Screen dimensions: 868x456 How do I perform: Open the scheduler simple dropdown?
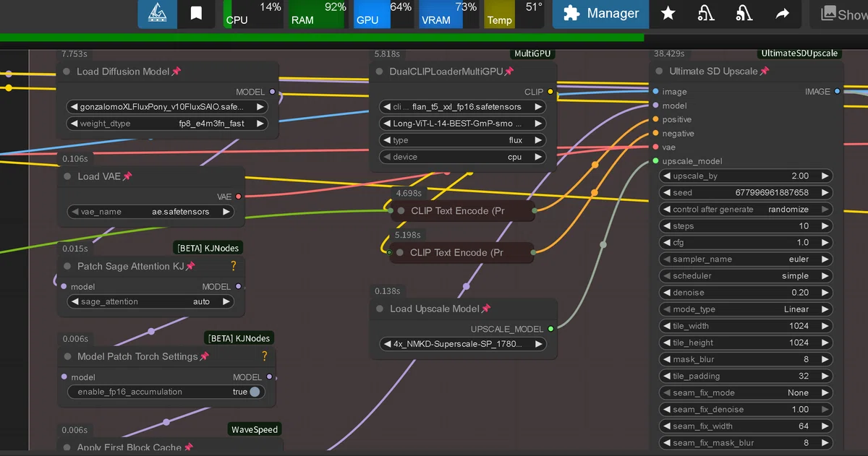(746, 275)
